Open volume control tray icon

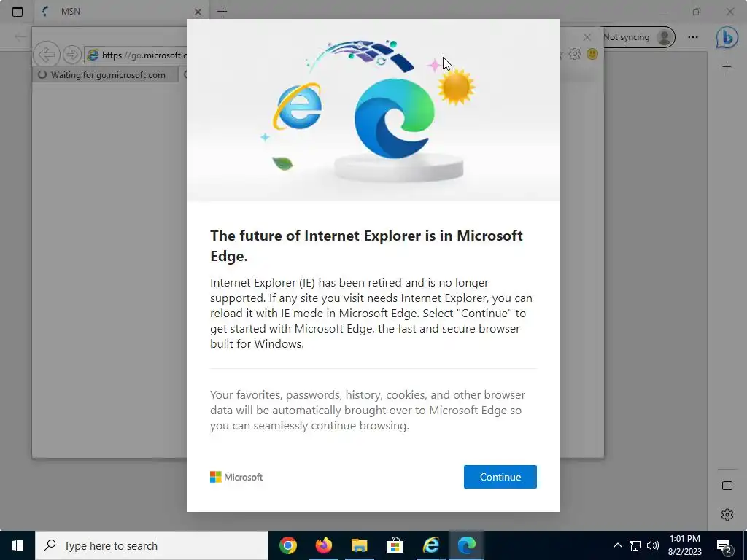653,545
